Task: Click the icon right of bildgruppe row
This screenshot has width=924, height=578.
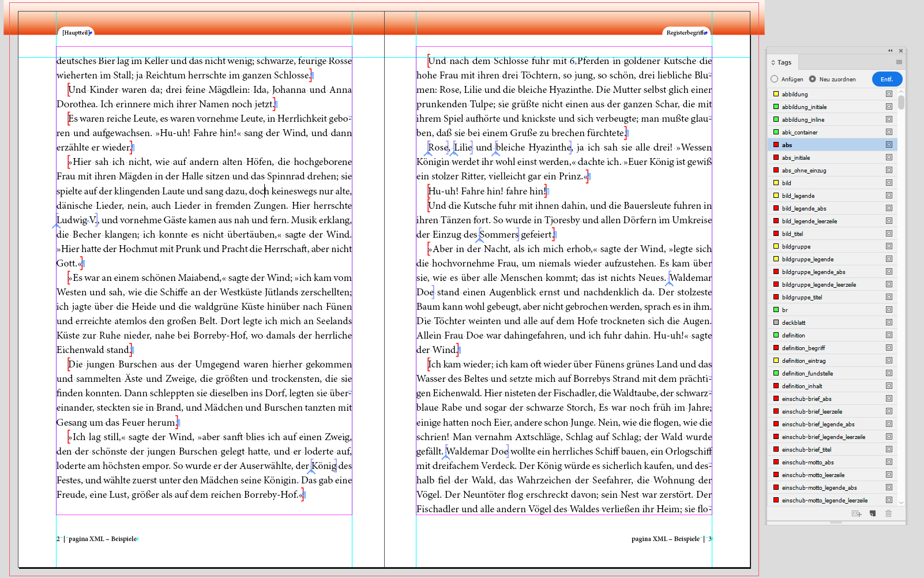Action: tap(889, 246)
